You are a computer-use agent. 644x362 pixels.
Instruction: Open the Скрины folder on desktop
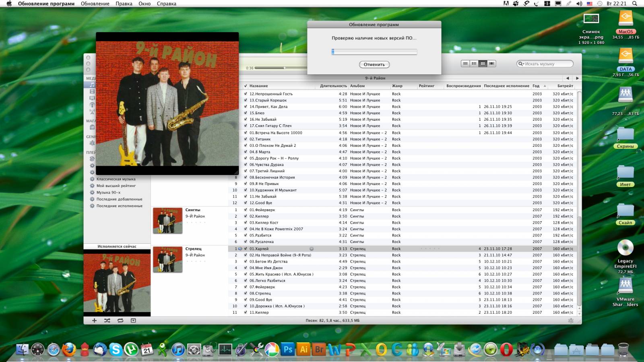point(625,138)
